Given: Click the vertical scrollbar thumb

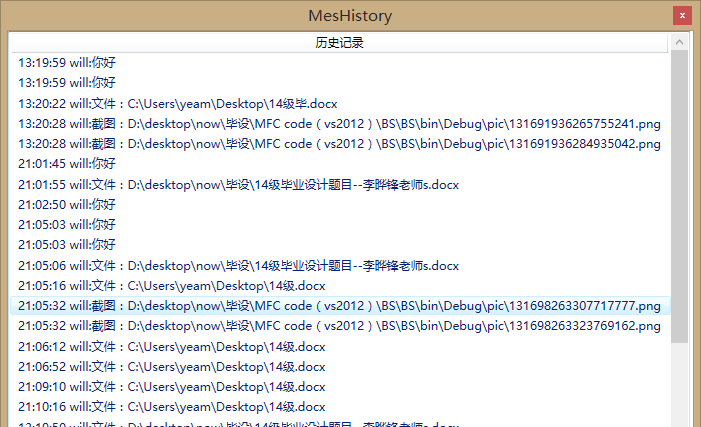Looking at the screenshot, I should pos(679,200).
